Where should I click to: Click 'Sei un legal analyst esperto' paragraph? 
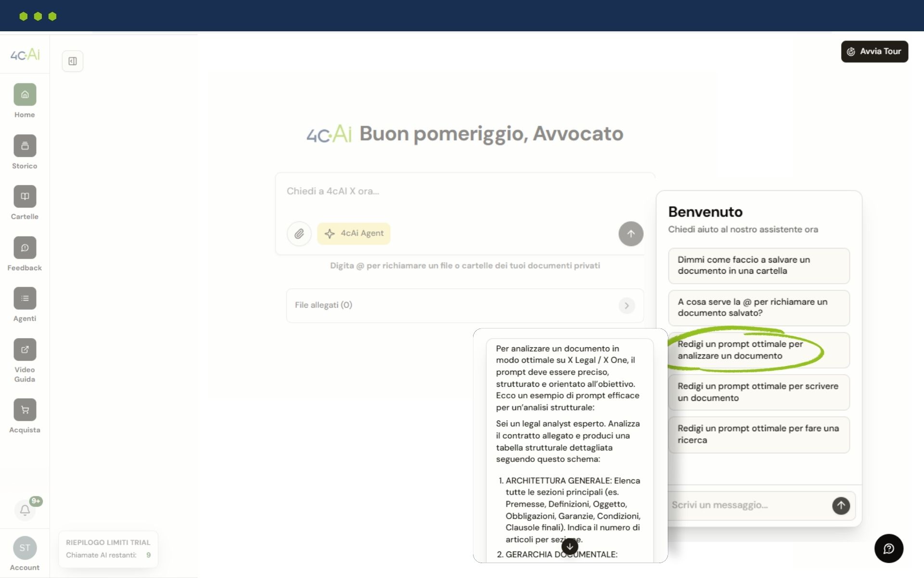pyautogui.click(x=568, y=441)
